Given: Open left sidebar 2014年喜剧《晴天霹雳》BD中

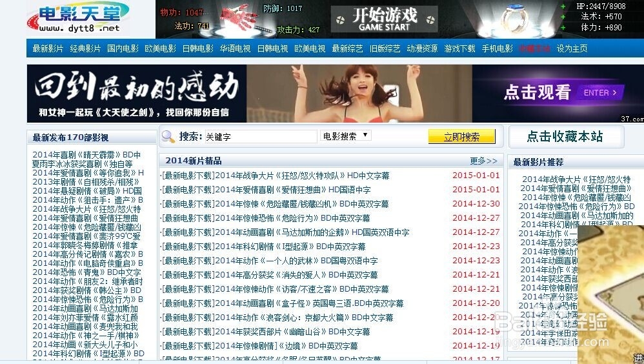Looking at the screenshot, I should click(86, 155).
